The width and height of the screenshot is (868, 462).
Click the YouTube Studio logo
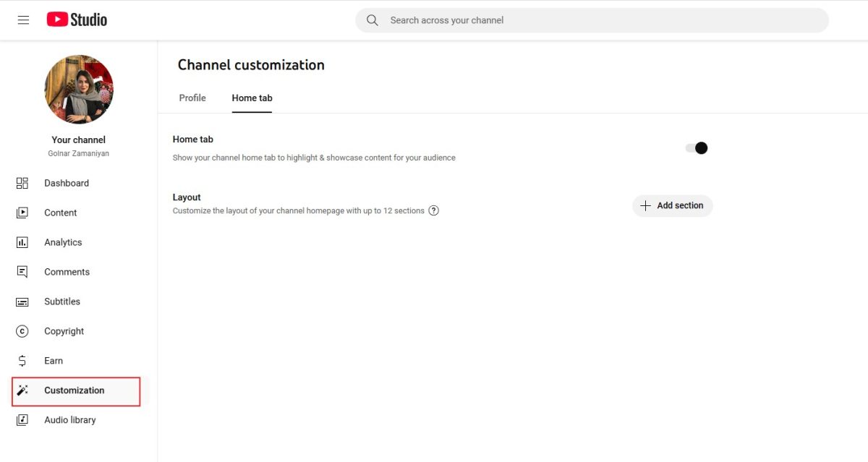coord(77,20)
